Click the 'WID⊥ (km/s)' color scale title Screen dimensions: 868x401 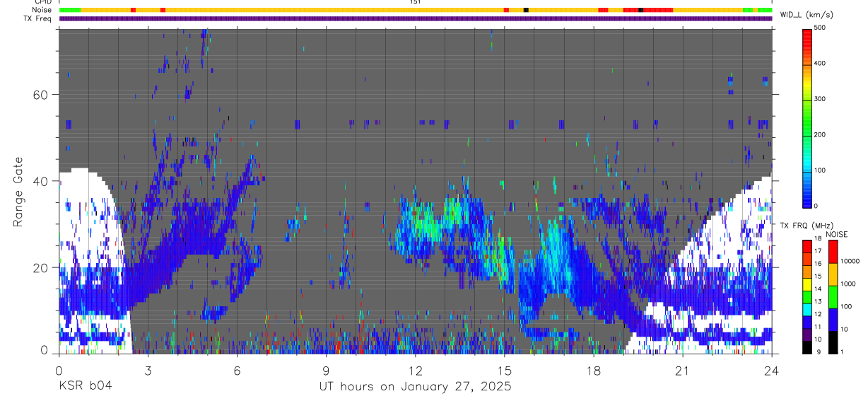click(x=807, y=14)
